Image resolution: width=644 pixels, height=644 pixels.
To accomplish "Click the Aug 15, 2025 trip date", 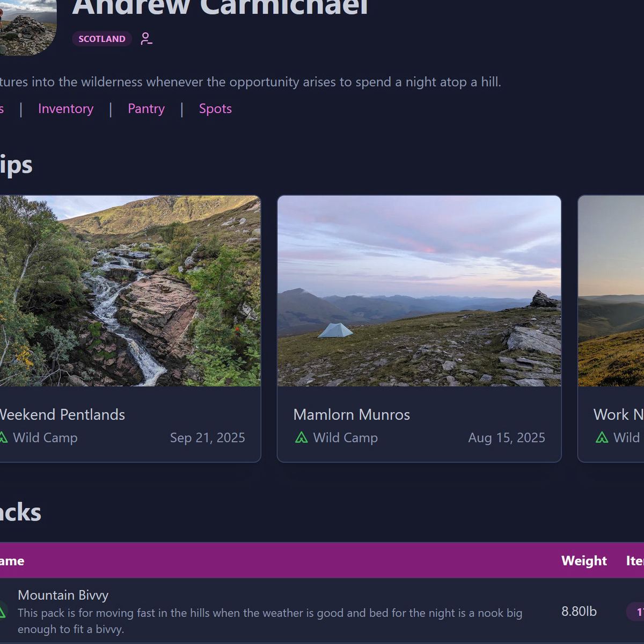I will point(506,438).
